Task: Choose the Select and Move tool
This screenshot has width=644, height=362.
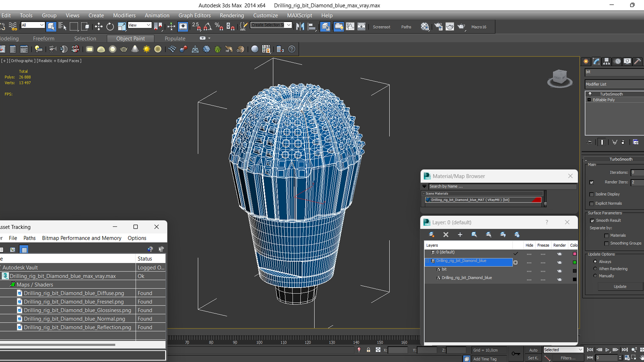Action: pyautogui.click(x=99, y=26)
